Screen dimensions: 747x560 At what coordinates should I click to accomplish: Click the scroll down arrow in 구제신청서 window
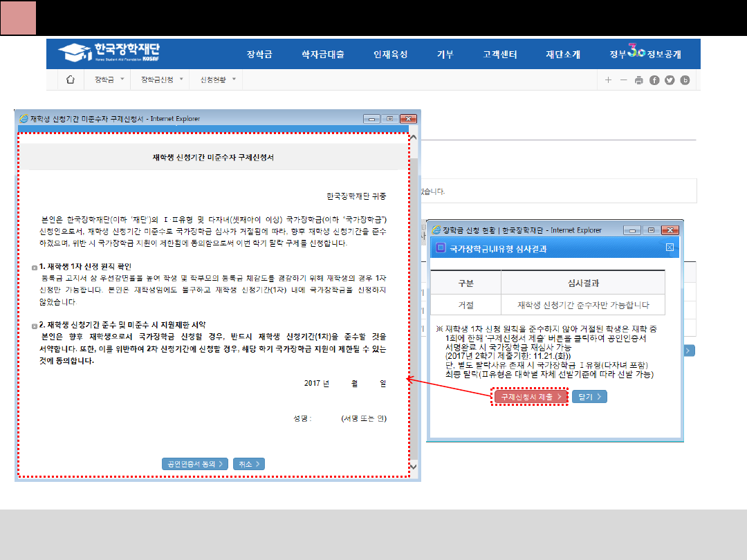[x=414, y=467]
